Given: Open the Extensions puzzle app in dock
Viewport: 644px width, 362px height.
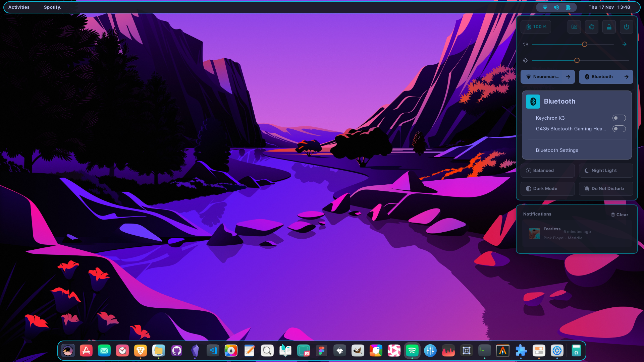Looking at the screenshot, I should (x=521, y=351).
